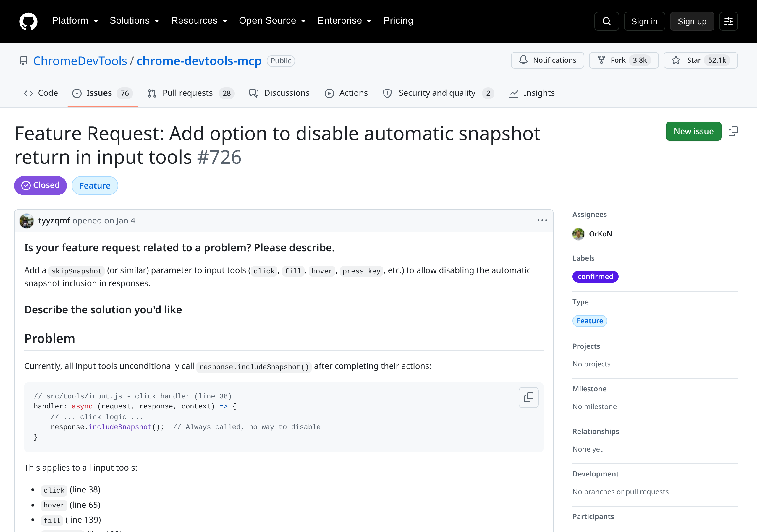
Task: Click the 'None yet' relationships text
Action: (587, 449)
